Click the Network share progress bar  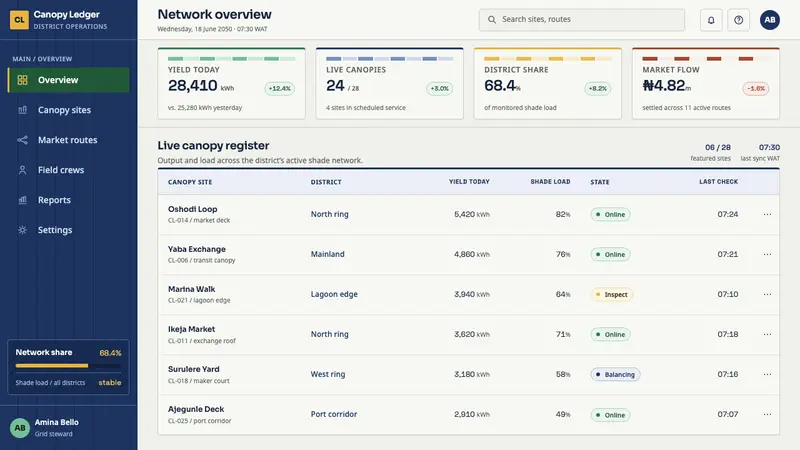(68, 365)
